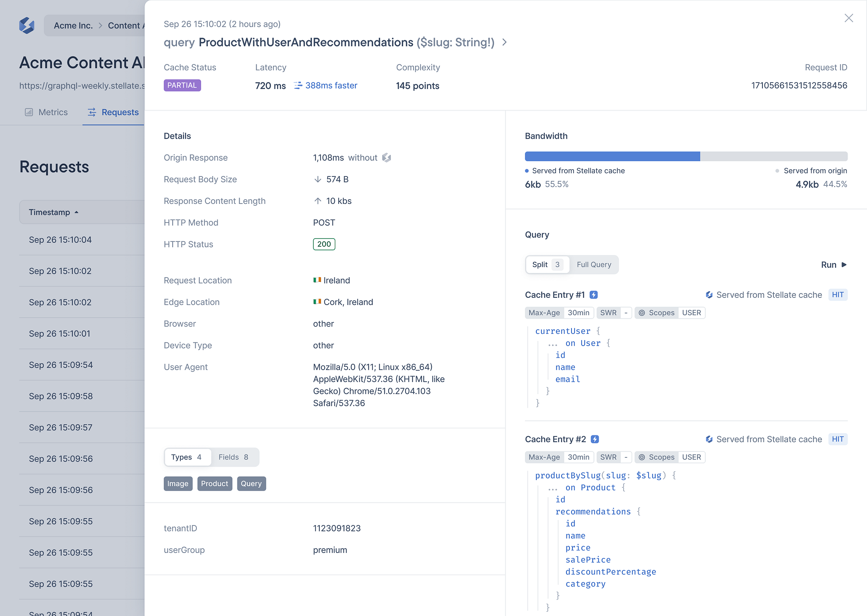This screenshot has width=867, height=616.
Task: Click the Stellate icon after 1,108ms without
Action: (x=386, y=157)
